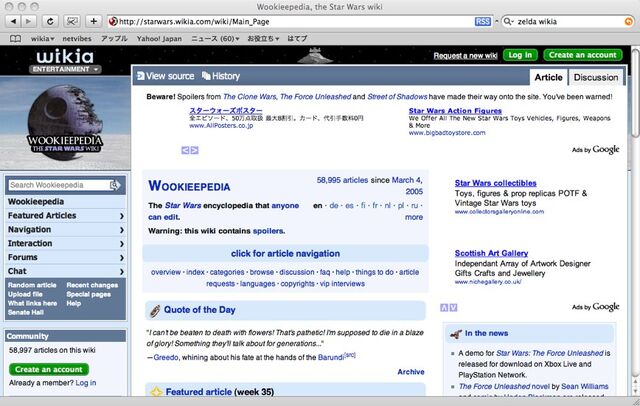Click the Sean Williams news link
This screenshot has height=406, width=640.
(x=584, y=386)
